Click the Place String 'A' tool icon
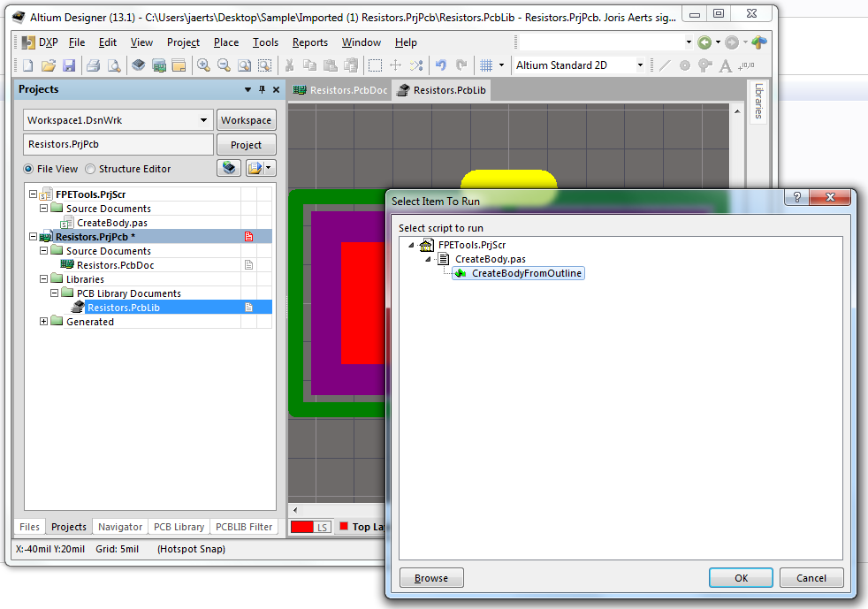Screen dimensions: 868x609 point(725,65)
